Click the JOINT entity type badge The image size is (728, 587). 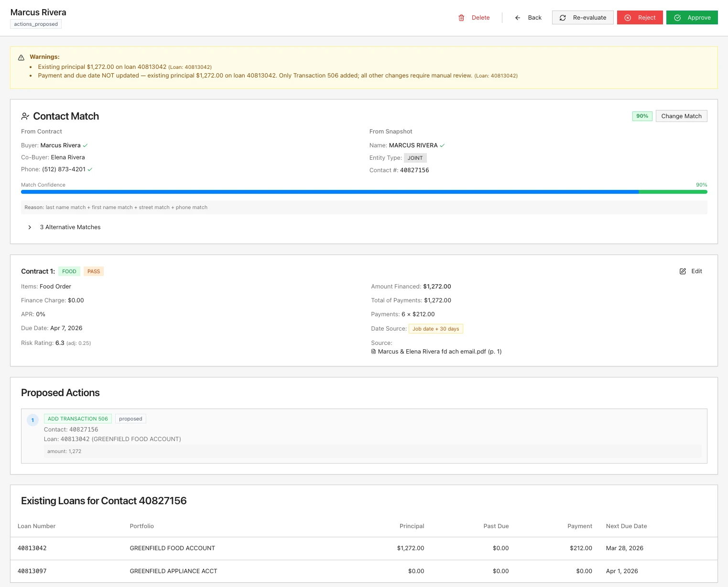(415, 158)
